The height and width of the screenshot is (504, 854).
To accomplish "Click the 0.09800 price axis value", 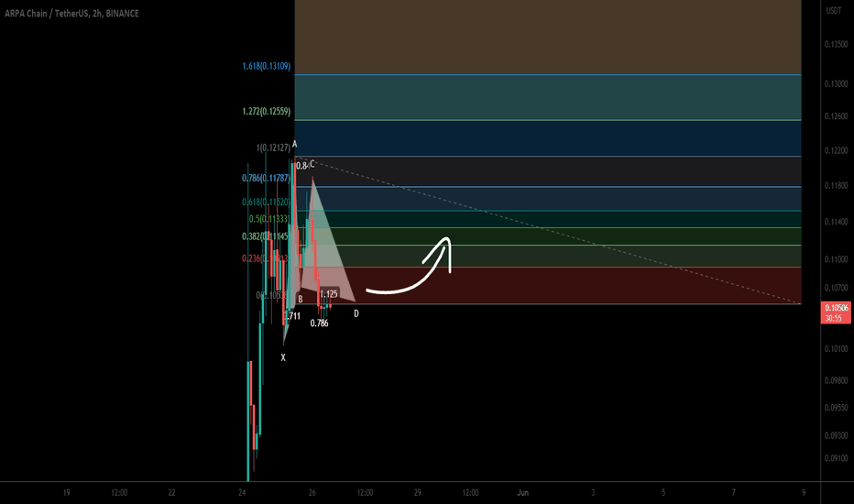I will [836, 380].
